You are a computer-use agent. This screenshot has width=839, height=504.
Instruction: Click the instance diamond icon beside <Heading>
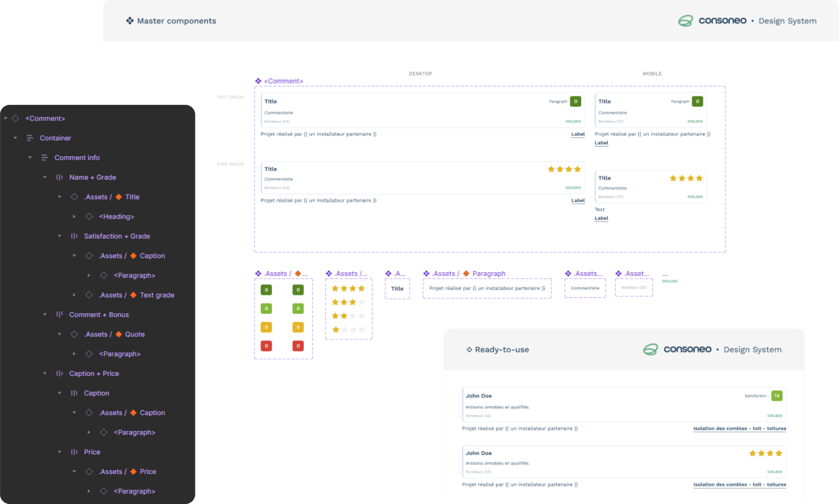click(89, 217)
